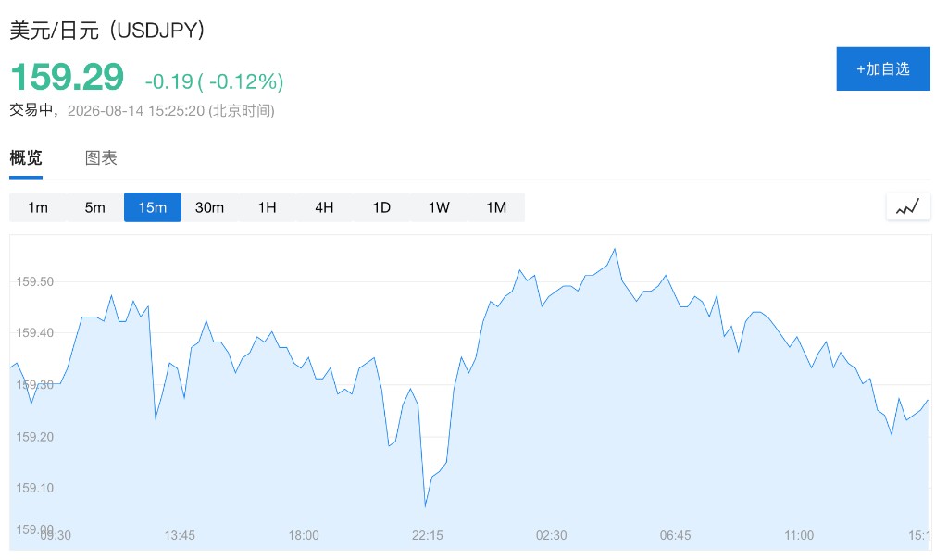
Task: Click the chart low point near 22:15
Action: point(425,505)
